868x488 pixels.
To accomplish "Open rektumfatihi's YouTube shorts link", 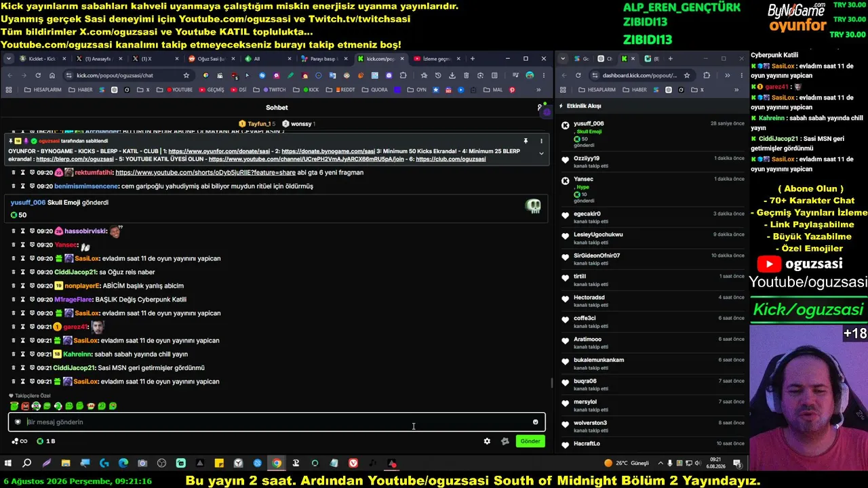I will click(x=205, y=173).
